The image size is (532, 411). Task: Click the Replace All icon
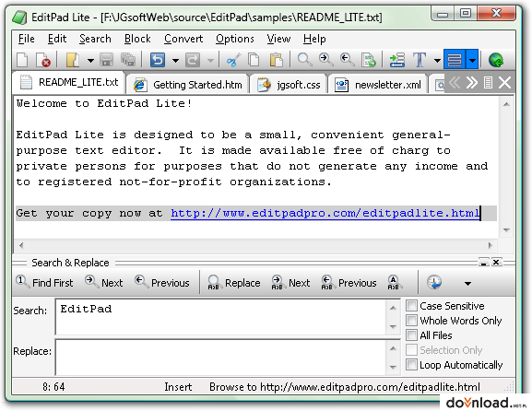394,283
